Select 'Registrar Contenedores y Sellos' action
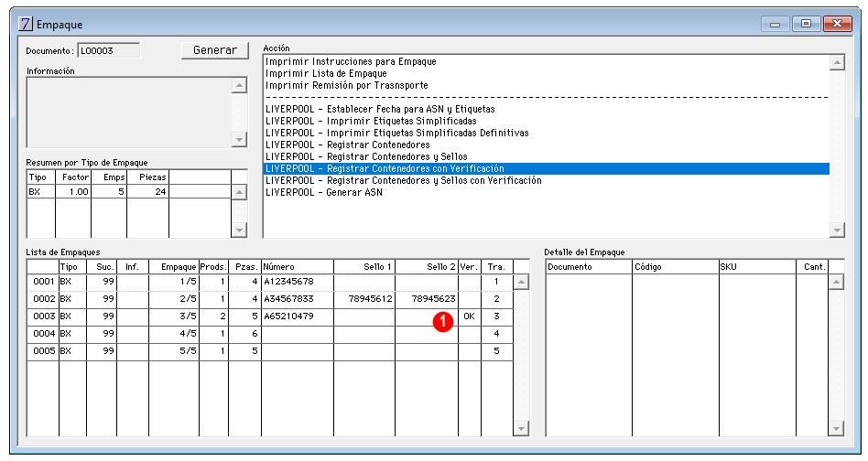The width and height of the screenshot is (868, 461). [546, 156]
